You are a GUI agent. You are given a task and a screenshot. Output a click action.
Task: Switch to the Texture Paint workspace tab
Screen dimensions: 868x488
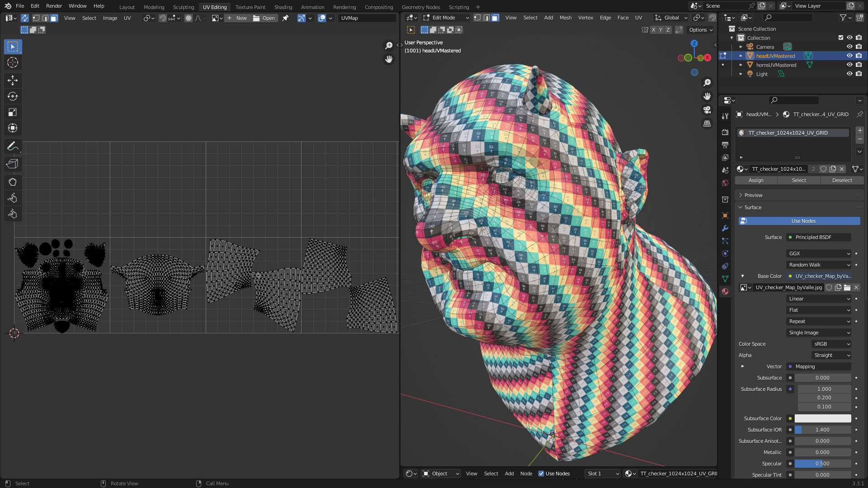250,7
